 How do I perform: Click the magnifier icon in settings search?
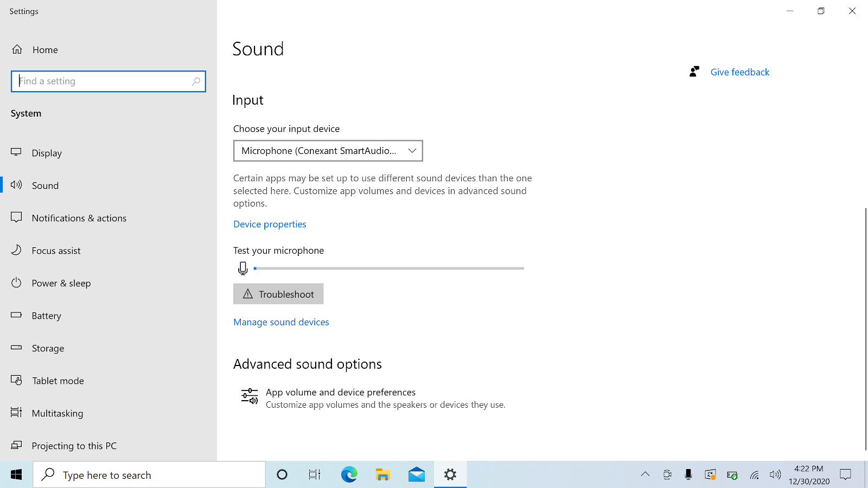coord(196,81)
